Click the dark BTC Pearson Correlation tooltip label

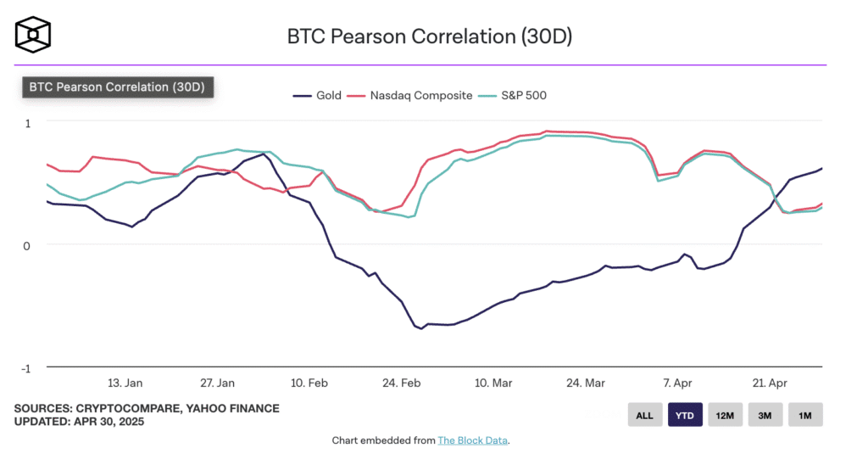coord(117,87)
